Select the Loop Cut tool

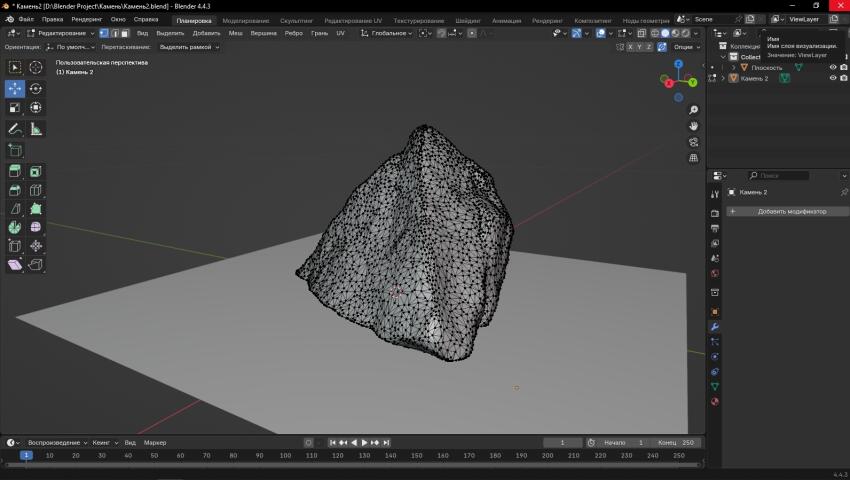pos(36,190)
